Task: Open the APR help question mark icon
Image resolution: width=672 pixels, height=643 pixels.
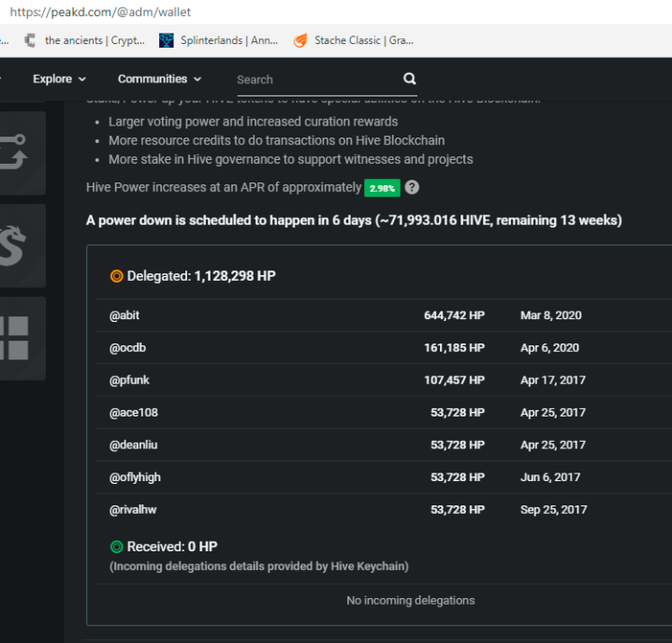Action: point(412,187)
